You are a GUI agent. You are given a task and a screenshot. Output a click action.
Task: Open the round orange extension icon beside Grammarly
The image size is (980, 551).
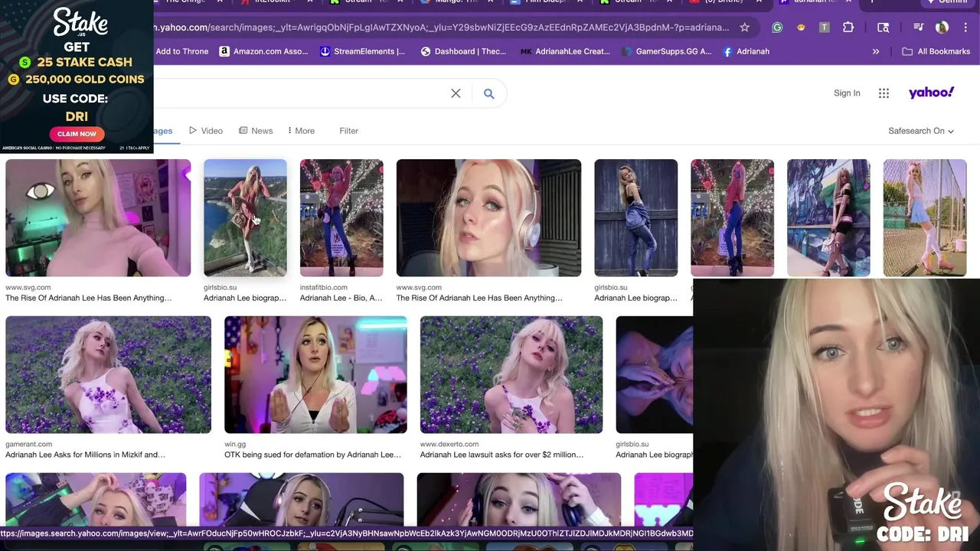pyautogui.click(x=801, y=28)
